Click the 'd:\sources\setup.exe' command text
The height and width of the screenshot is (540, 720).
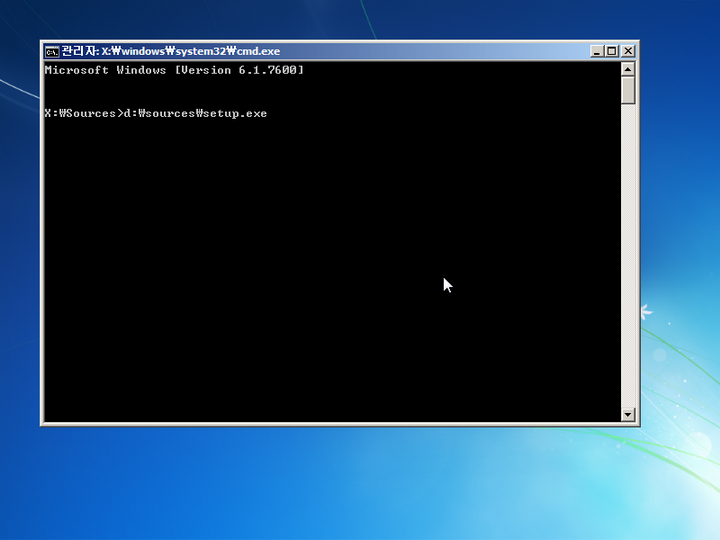(195, 113)
